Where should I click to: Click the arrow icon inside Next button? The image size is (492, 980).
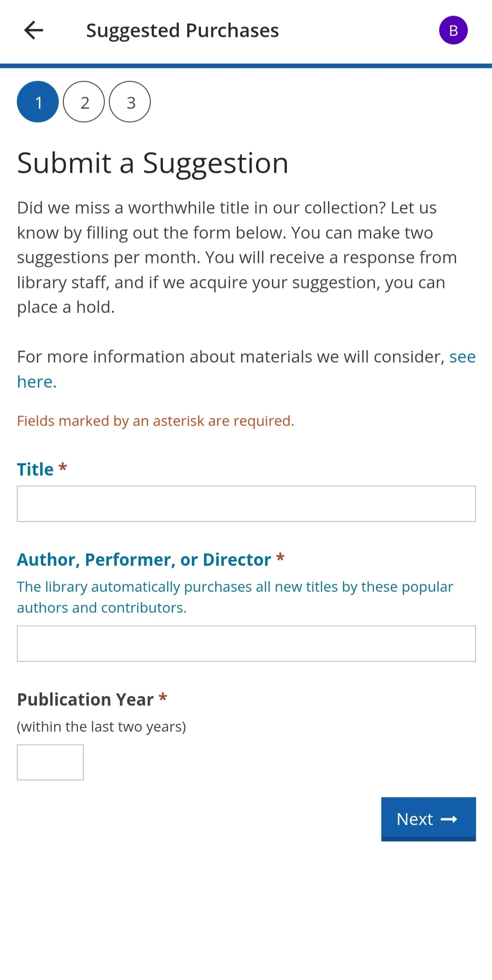449,819
